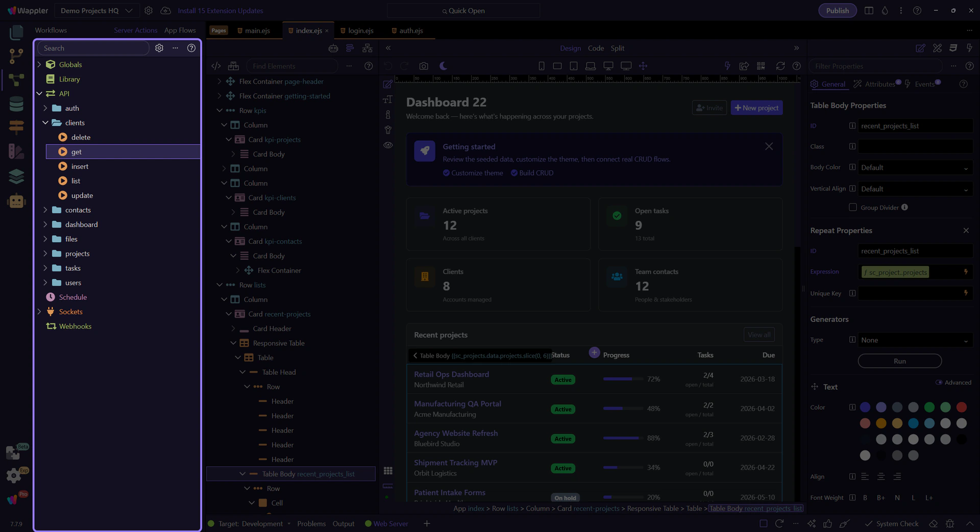Screen dimensions: 980x532
Task: Enable the Group Divider checkbox
Action: tap(852, 207)
